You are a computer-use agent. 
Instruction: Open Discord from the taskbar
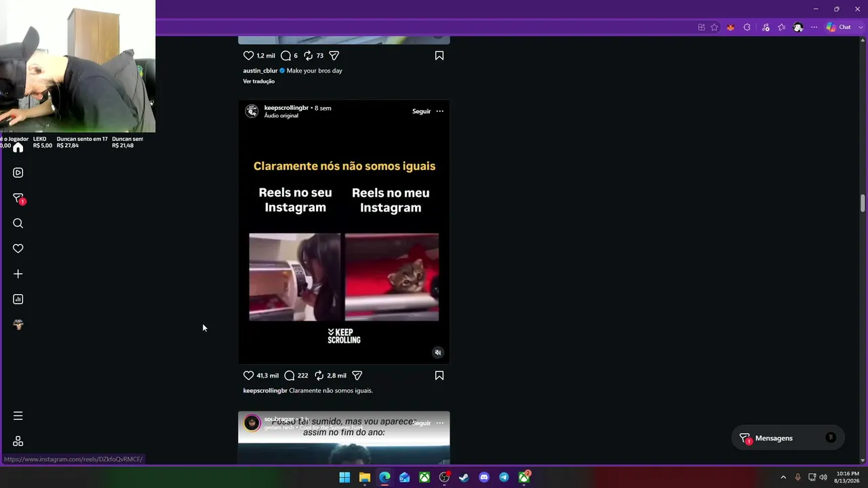(484, 477)
